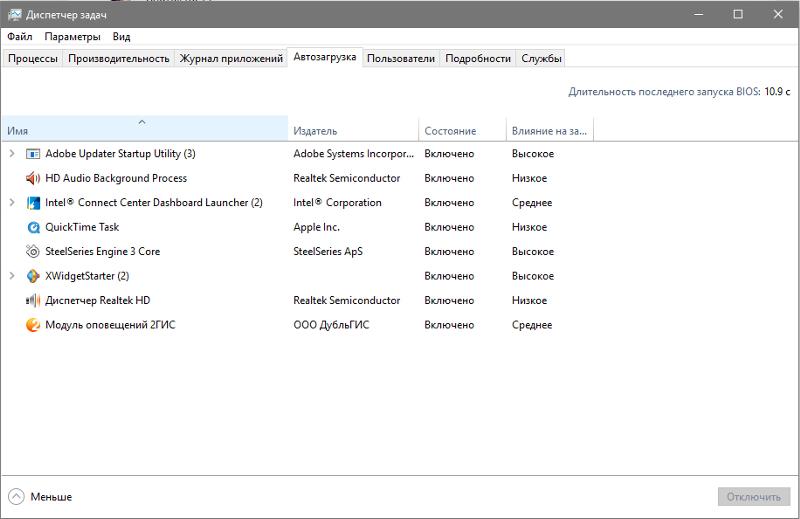Viewport: 800px width, 519px height.
Task: Select HD Audio Background Process entry name
Action: pos(116,178)
